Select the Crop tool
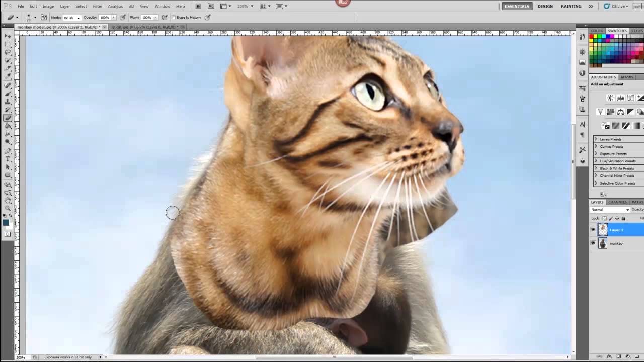The height and width of the screenshot is (362, 644). click(8, 68)
